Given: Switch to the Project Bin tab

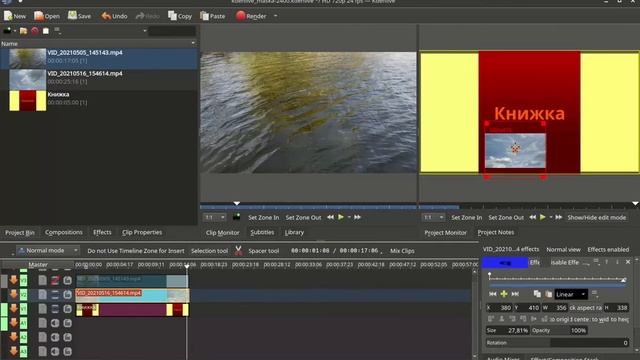Looking at the screenshot, I should 20,232.
